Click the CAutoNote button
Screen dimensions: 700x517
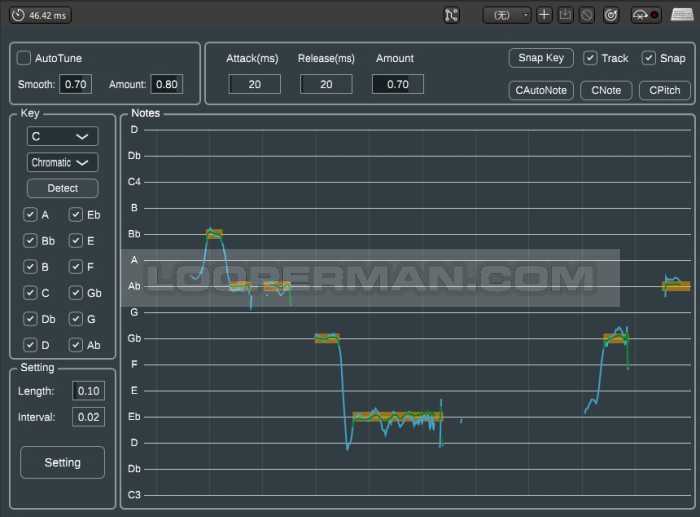pyautogui.click(x=541, y=90)
